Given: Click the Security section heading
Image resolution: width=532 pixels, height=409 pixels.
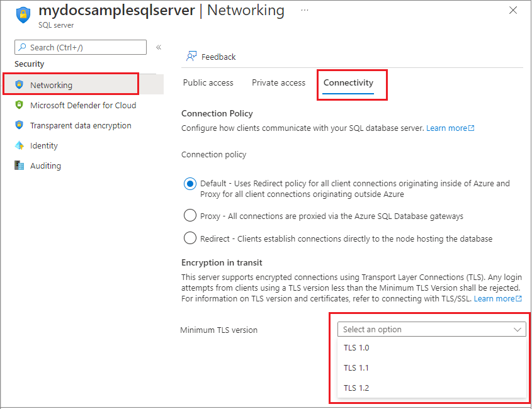Looking at the screenshot, I should (x=29, y=64).
